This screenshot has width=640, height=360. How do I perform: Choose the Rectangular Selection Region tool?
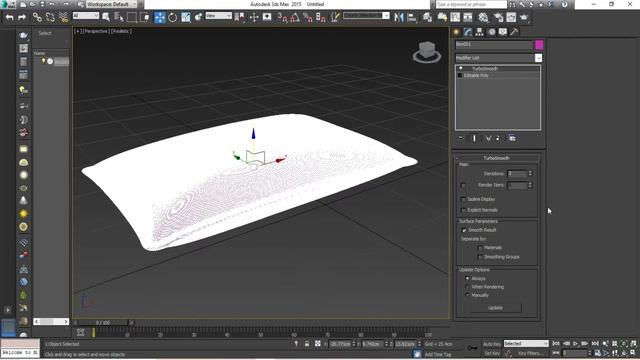pyautogui.click(x=132, y=17)
